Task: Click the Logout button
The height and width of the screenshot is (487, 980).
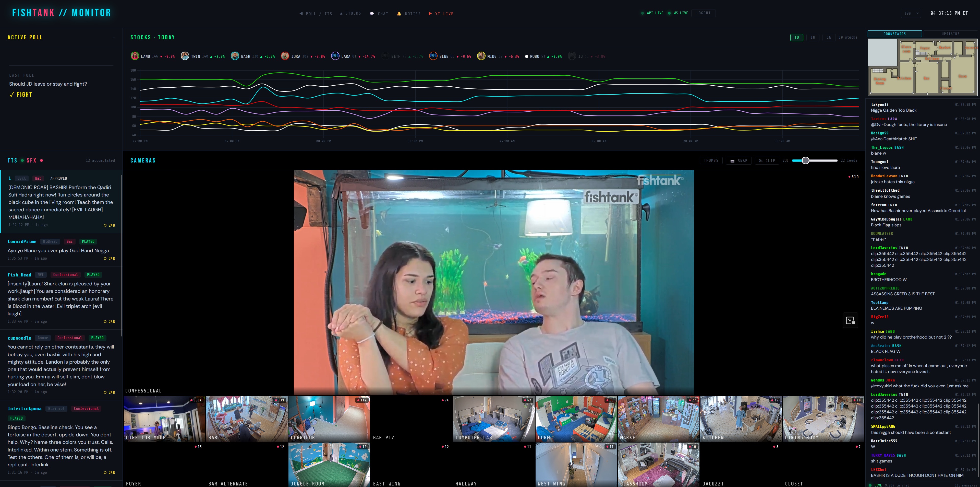Action: [x=703, y=13]
